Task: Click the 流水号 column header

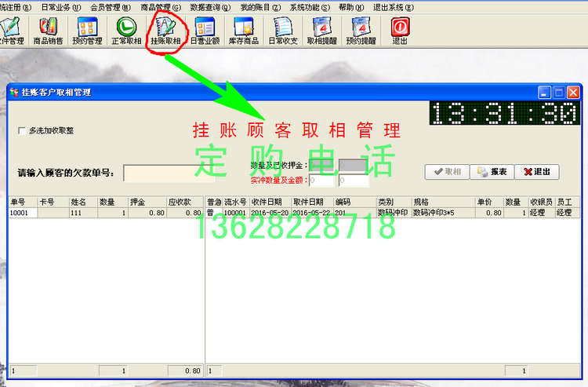Action: tap(236, 202)
